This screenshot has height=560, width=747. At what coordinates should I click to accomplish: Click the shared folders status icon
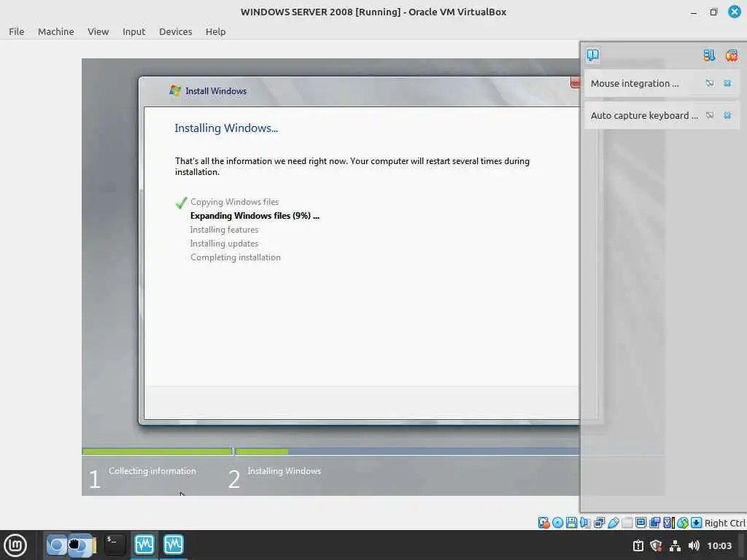627,523
